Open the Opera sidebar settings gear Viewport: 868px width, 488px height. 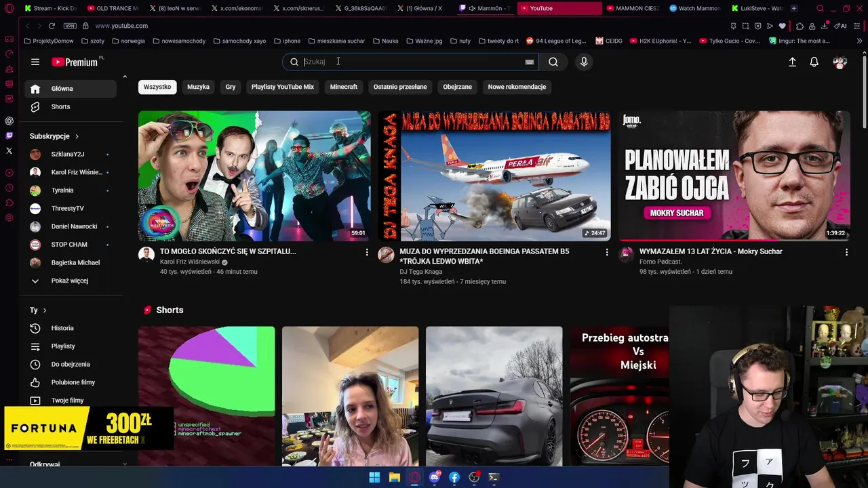(x=9, y=218)
